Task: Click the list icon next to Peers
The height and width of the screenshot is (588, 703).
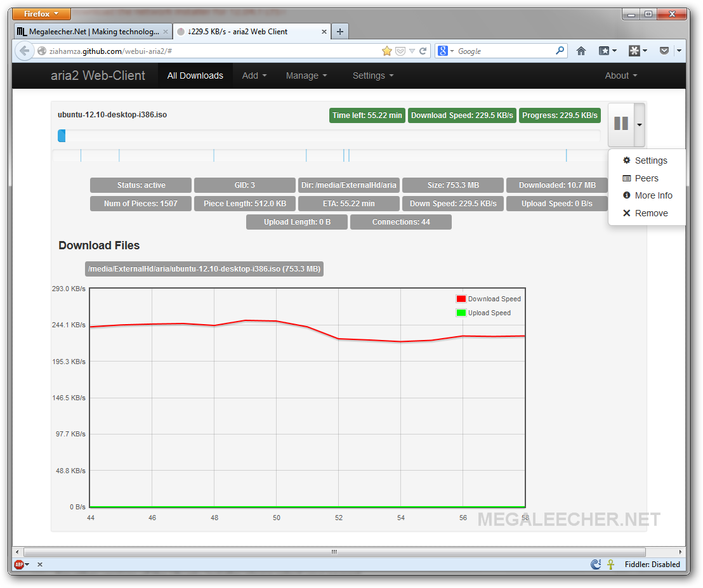Action: click(627, 178)
